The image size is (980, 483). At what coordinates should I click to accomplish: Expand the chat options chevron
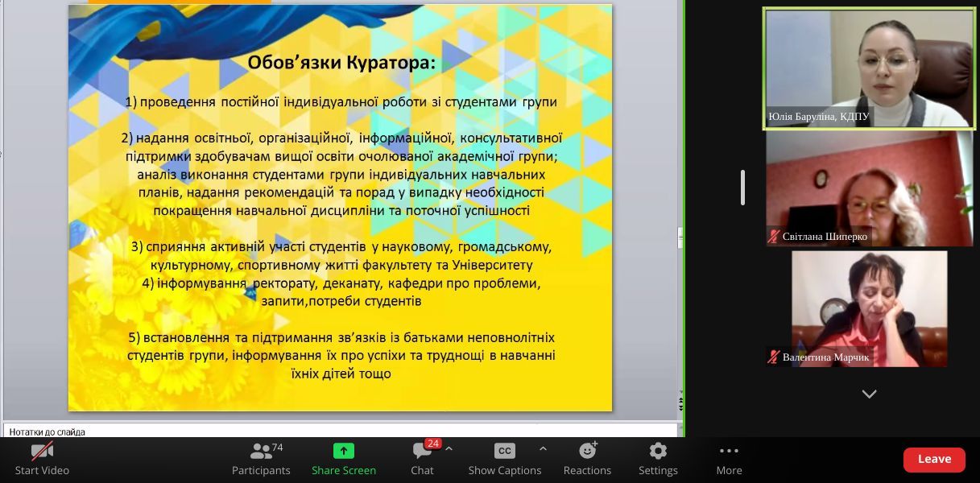click(449, 449)
